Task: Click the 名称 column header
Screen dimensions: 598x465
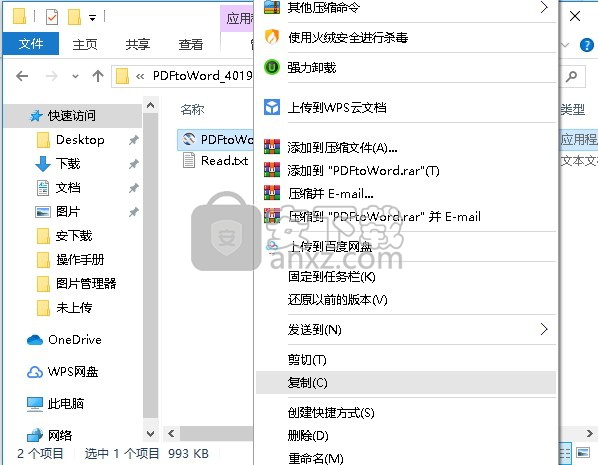Action: (x=192, y=109)
